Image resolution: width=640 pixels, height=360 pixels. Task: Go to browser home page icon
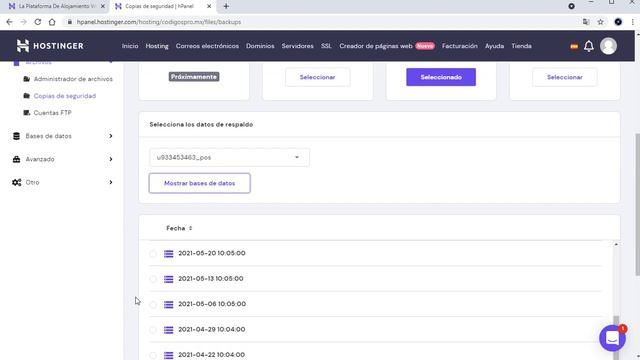(x=52, y=22)
